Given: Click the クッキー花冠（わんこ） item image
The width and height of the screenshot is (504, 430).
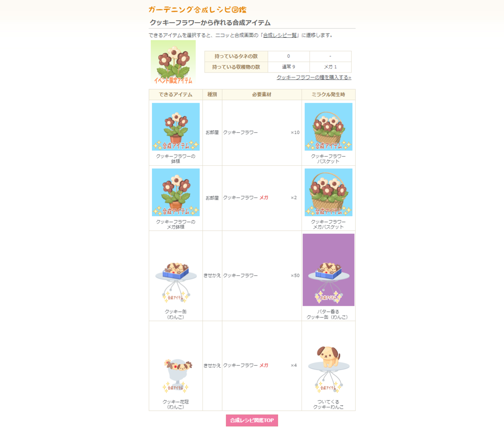Looking at the screenshot, I should click(x=176, y=375).
